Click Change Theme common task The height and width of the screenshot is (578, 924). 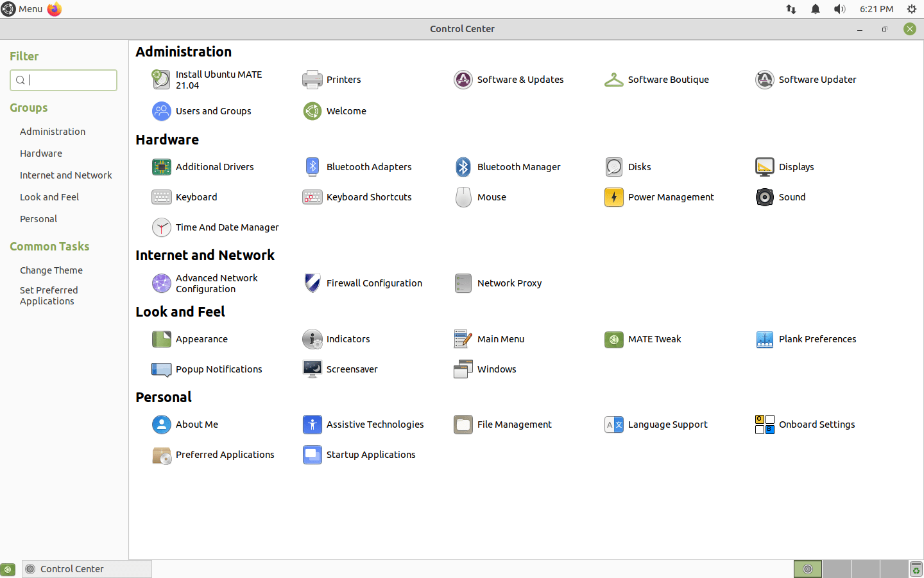click(51, 270)
